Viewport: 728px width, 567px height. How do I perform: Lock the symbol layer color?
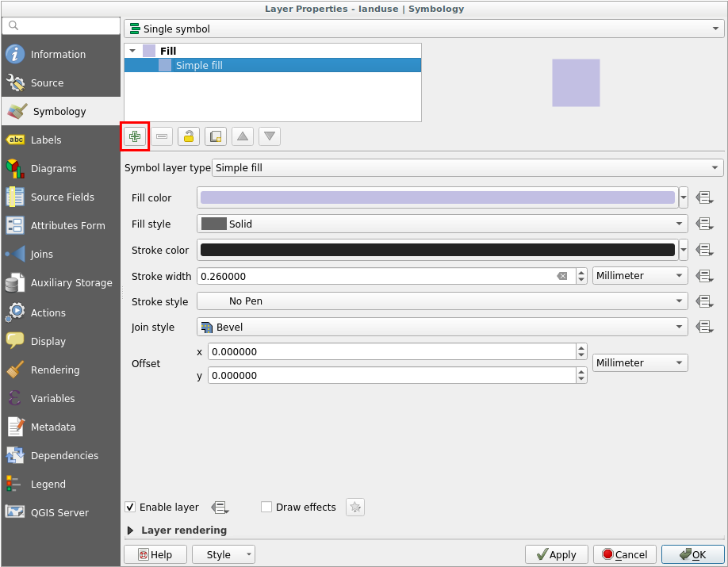coord(188,136)
